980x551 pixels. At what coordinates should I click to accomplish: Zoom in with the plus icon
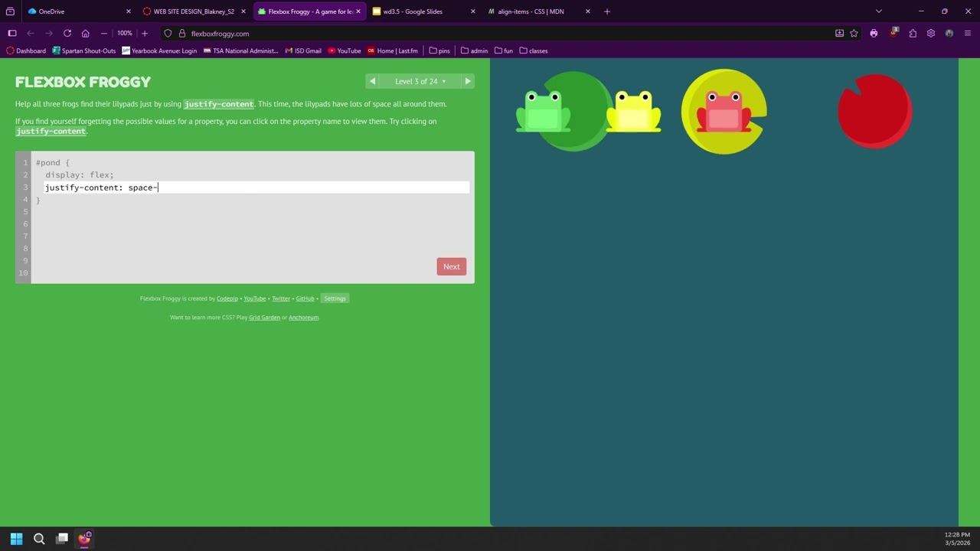[x=145, y=34]
